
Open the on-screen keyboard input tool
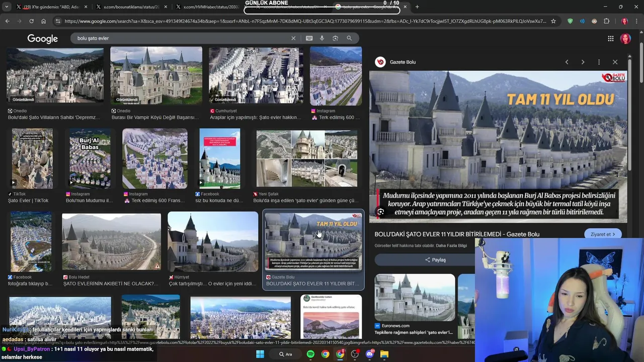[309, 38]
